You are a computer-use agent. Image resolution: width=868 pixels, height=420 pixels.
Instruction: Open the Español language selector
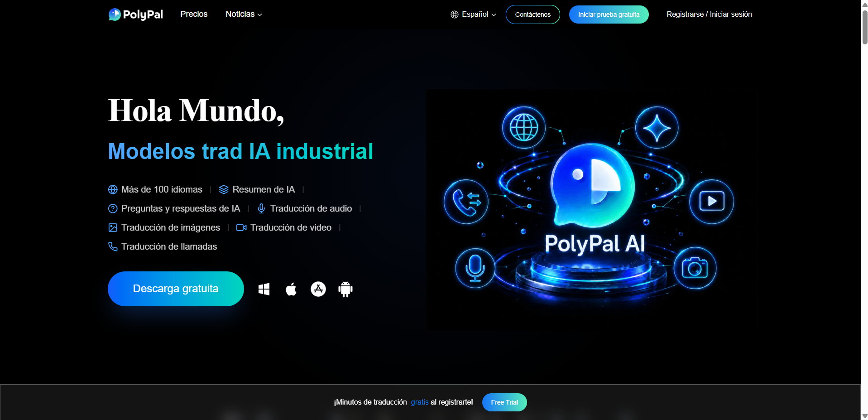tap(473, 14)
